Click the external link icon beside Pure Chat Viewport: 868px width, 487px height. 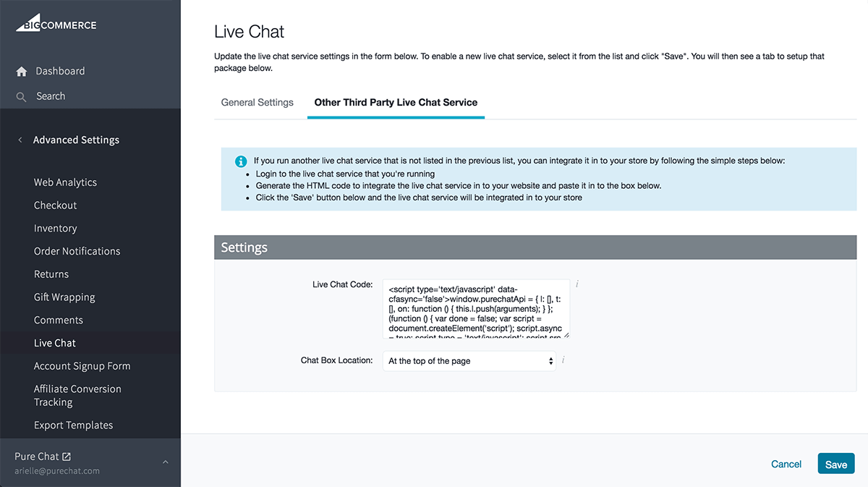tap(67, 457)
